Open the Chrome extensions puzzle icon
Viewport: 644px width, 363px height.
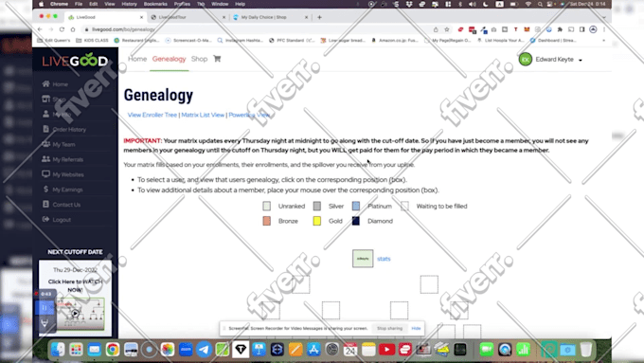tap(560, 29)
